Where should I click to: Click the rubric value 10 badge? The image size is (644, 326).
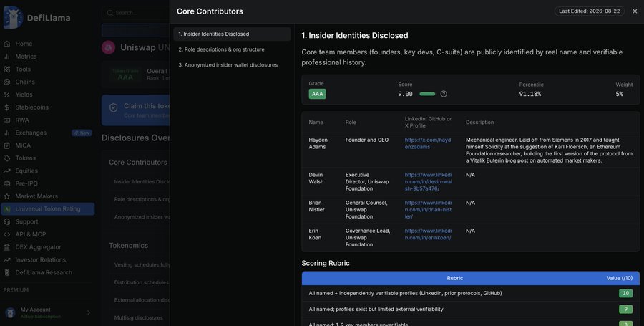[x=625, y=293]
